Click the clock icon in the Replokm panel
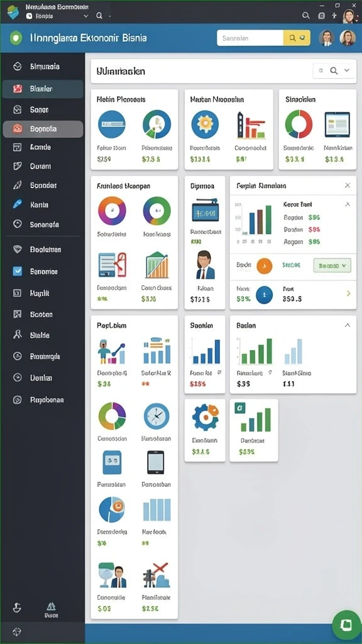This screenshot has width=362, height=644. click(156, 416)
